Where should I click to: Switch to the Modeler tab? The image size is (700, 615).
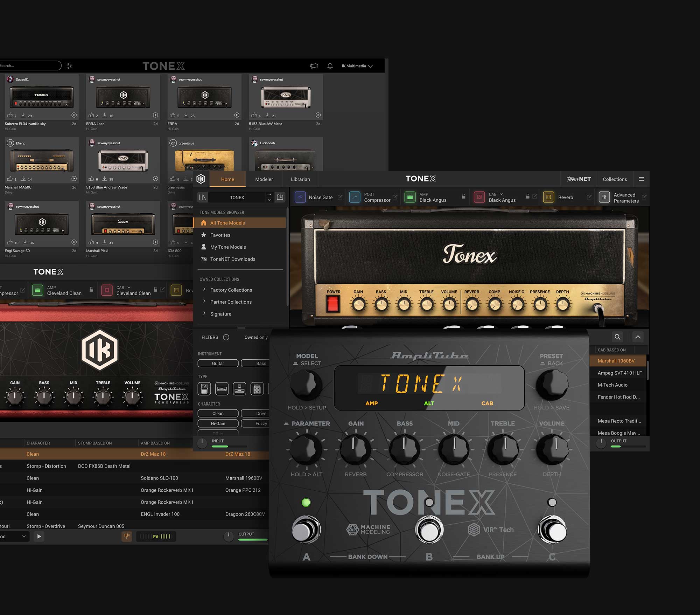(264, 179)
